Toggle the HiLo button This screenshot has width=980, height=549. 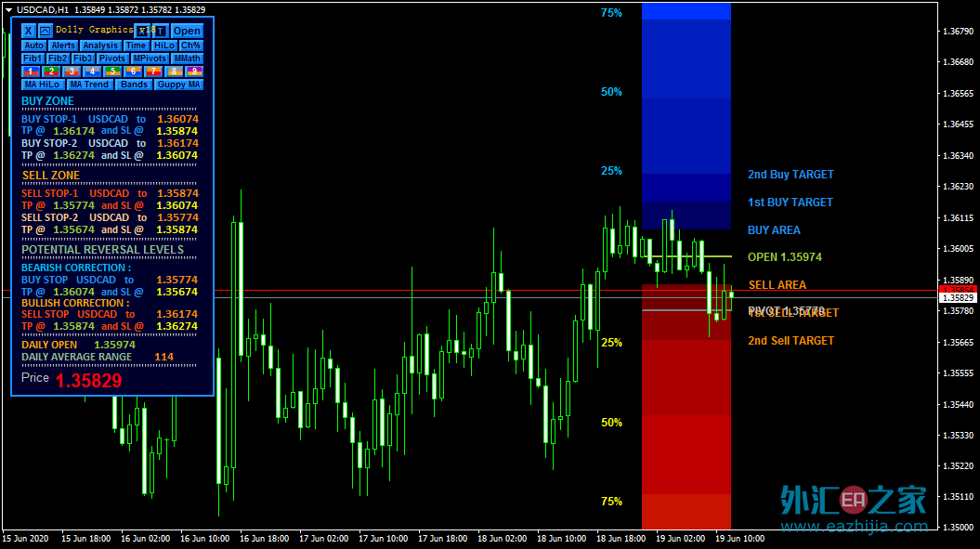click(x=163, y=46)
